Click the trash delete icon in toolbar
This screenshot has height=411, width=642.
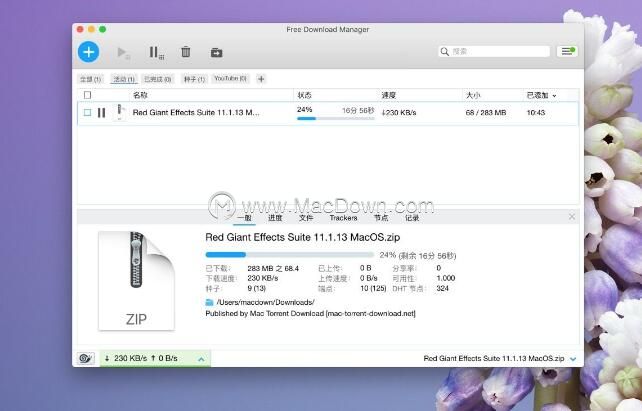pyautogui.click(x=186, y=52)
